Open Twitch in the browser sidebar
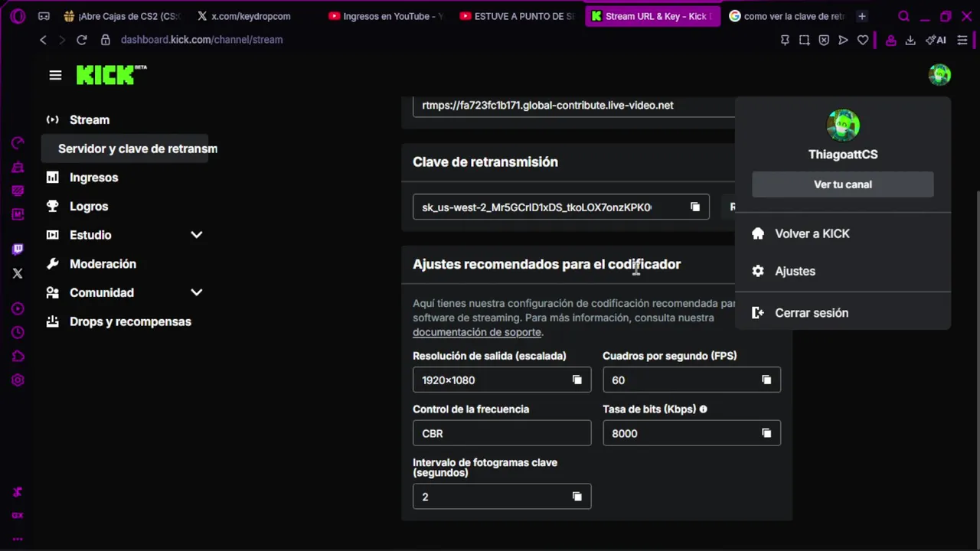The width and height of the screenshot is (980, 551). pyautogui.click(x=18, y=249)
